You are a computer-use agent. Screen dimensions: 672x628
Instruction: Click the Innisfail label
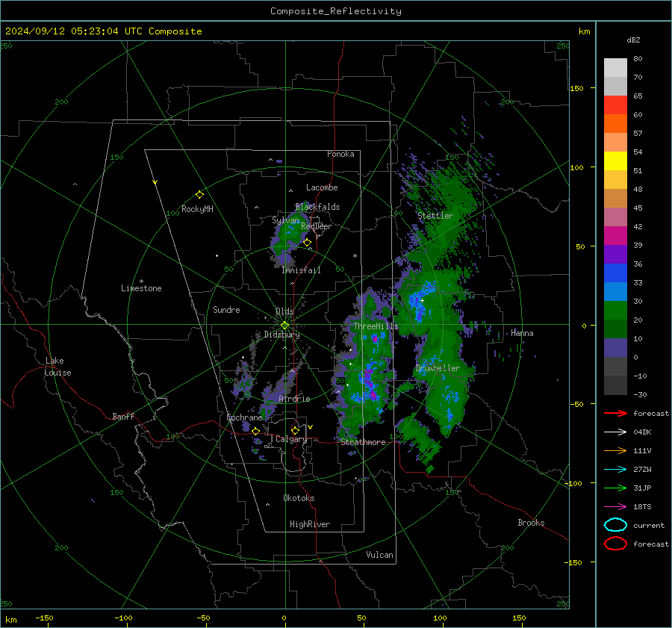[x=301, y=270]
